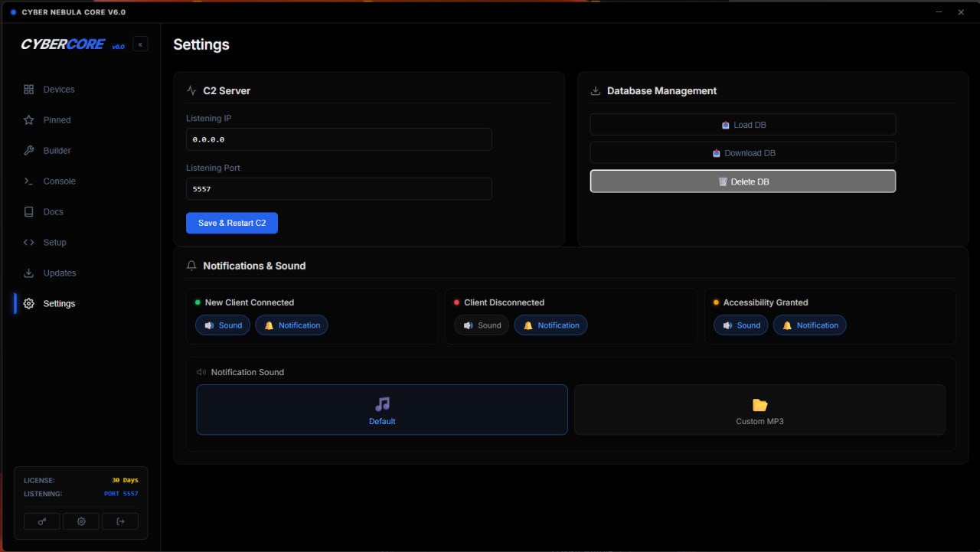The image size is (980, 552).
Task: Click the "30 Days" license value
Action: pos(125,480)
